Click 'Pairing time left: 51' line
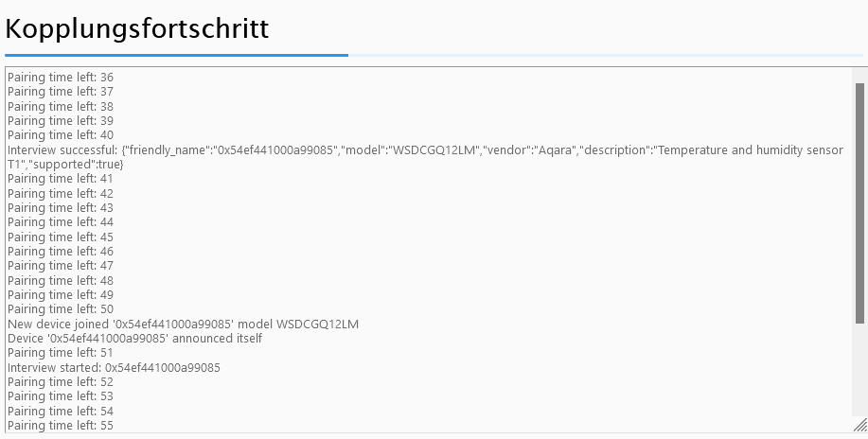This screenshot has height=439, width=868. [x=61, y=353]
